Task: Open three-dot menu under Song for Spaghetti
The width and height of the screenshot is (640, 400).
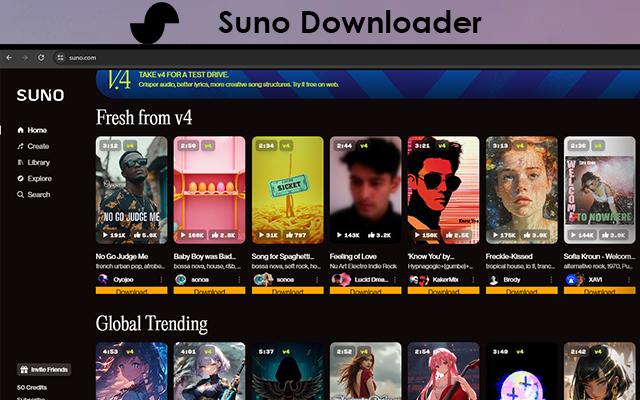Action: [x=317, y=280]
